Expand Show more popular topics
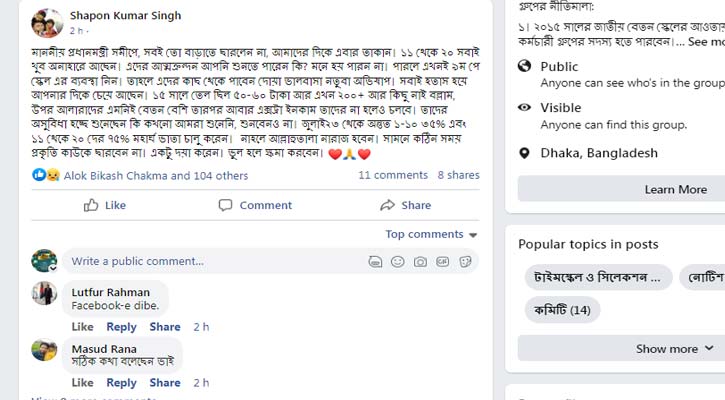The image size is (725, 400). pyautogui.click(x=673, y=349)
